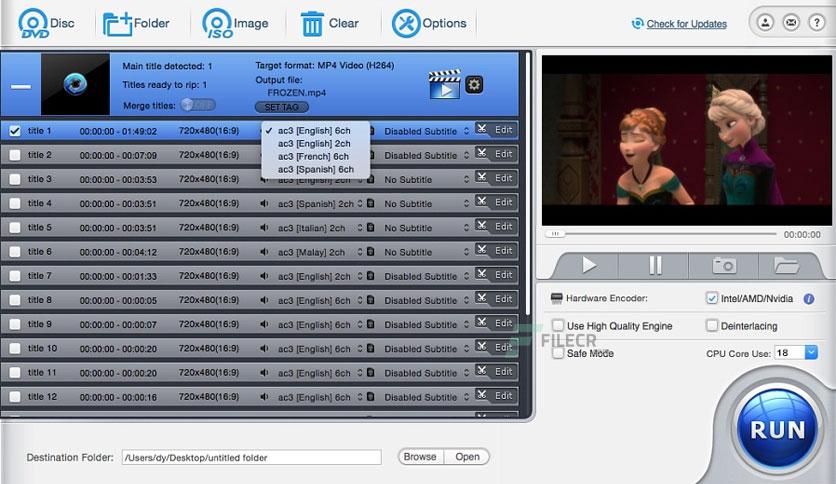
Task: Toggle the Merge titles switch
Action: (198, 105)
